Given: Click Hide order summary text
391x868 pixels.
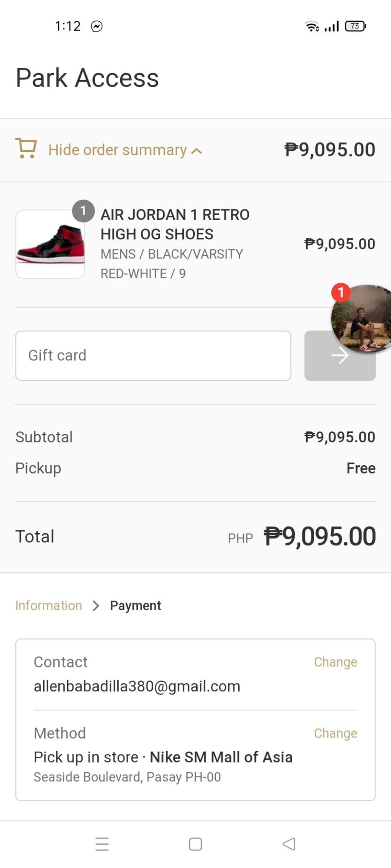Looking at the screenshot, I should coord(117,150).
